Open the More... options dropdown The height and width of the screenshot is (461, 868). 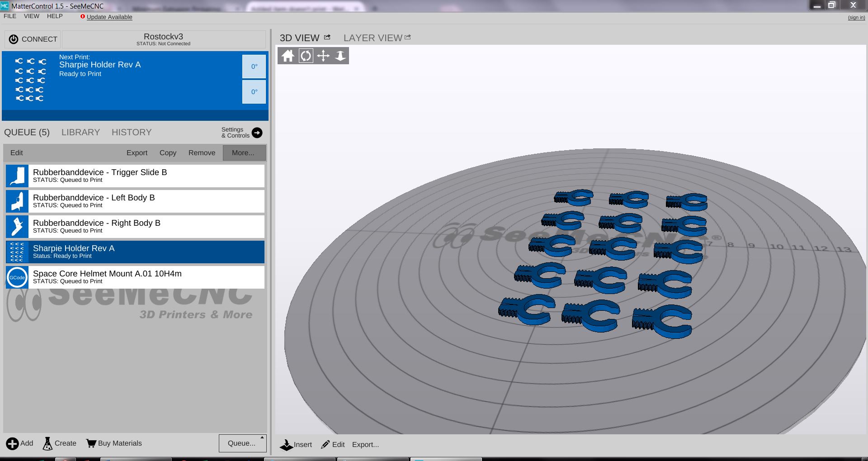click(x=244, y=153)
